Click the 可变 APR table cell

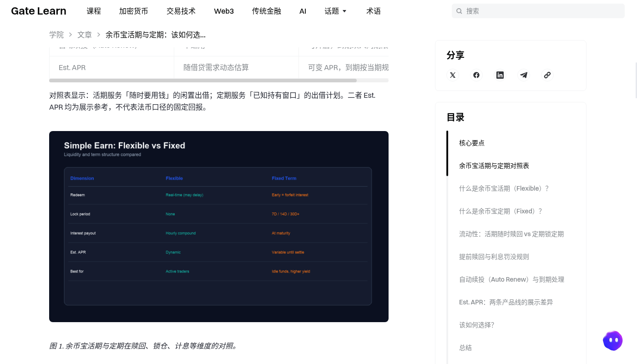pos(344,67)
